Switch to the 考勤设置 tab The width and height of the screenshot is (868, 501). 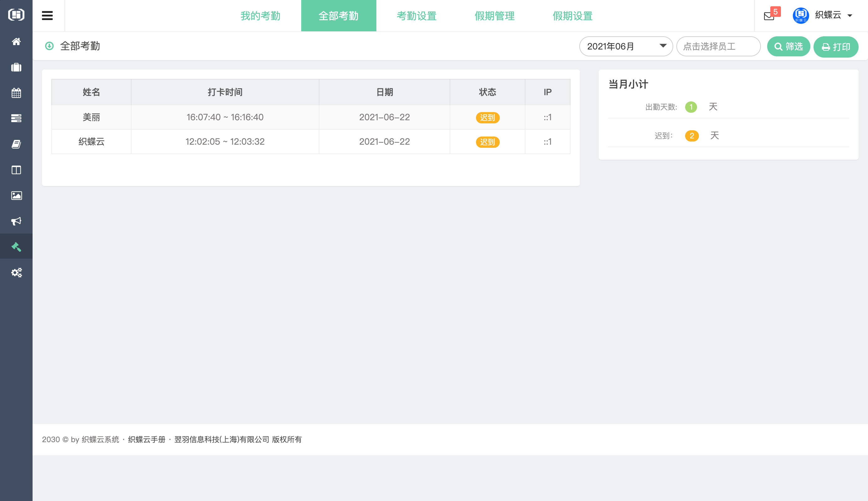pyautogui.click(x=417, y=16)
